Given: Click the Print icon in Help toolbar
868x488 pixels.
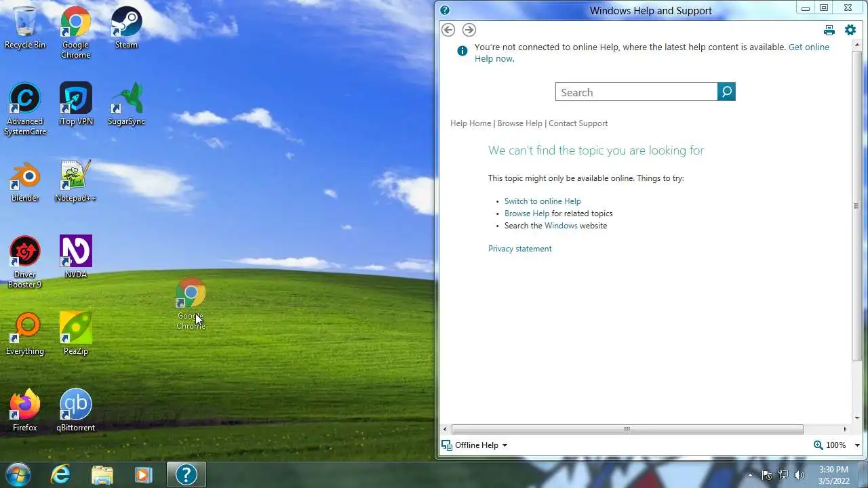Looking at the screenshot, I should click(829, 30).
